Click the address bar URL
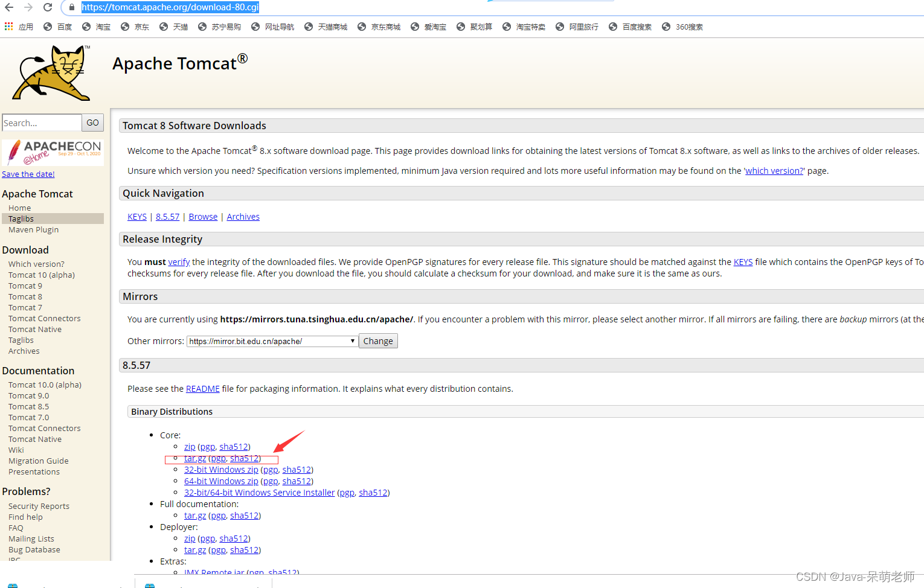The image size is (924, 588). click(x=170, y=7)
